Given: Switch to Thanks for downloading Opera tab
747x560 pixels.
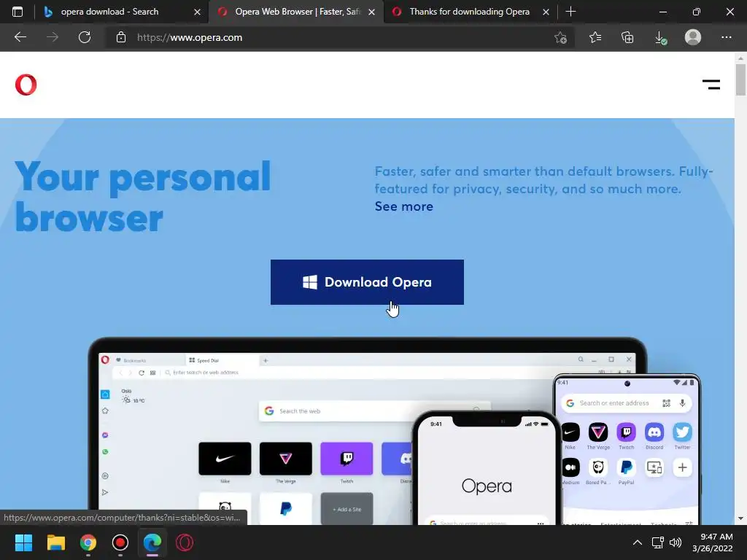Looking at the screenshot, I should coord(469,12).
